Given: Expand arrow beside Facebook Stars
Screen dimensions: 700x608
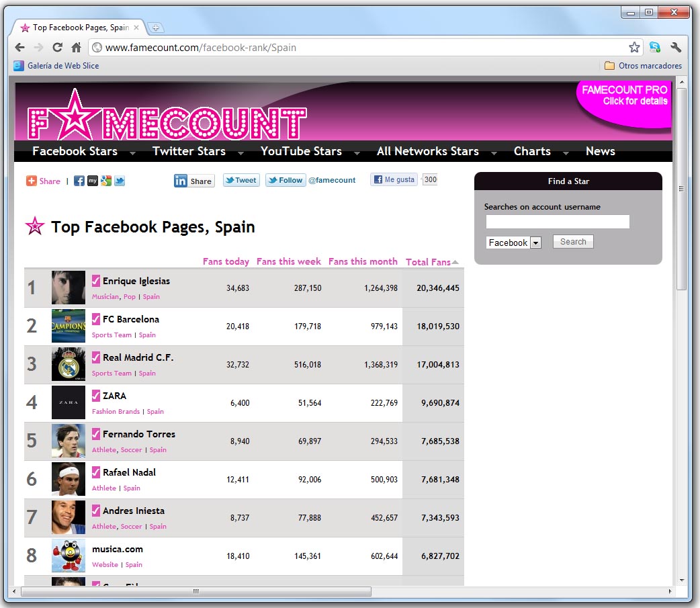Looking at the screenshot, I should coord(132,153).
